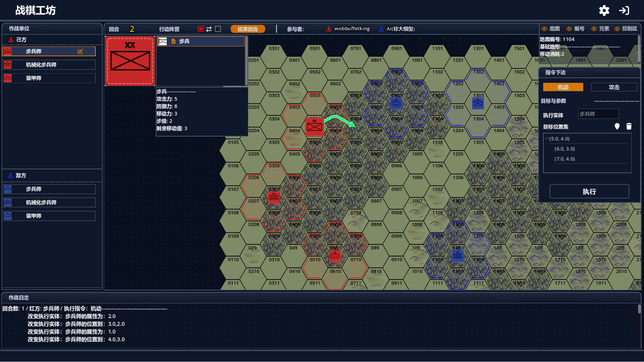Select enemy 步兵师 in the list
Image resolution: width=644 pixels, height=362 pixels.
tap(49, 189)
